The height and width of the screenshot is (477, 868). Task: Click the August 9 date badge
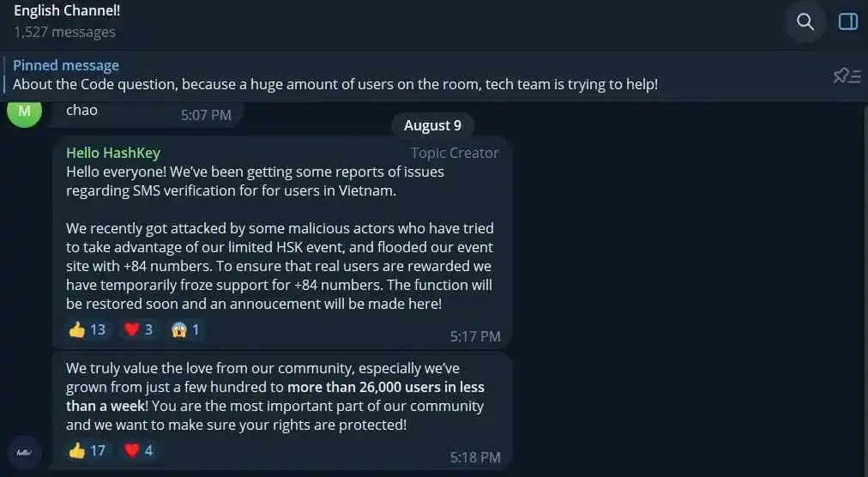tap(432, 125)
